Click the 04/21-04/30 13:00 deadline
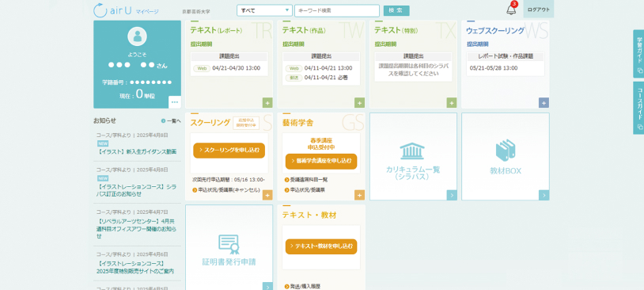 (x=237, y=68)
